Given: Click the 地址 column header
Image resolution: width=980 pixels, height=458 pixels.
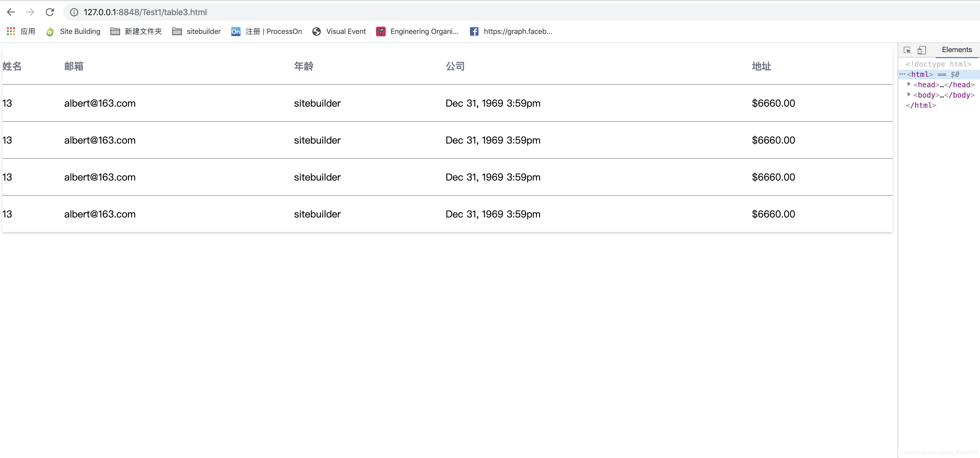Looking at the screenshot, I should coord(762,66).
